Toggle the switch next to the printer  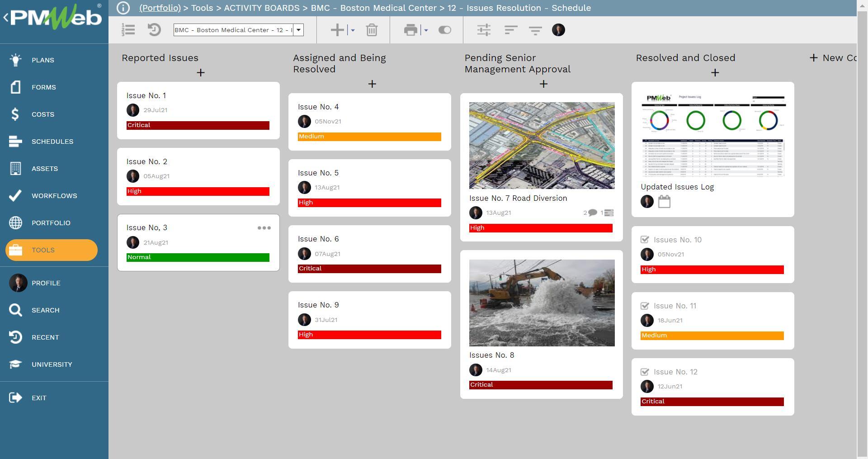[444, 30]
